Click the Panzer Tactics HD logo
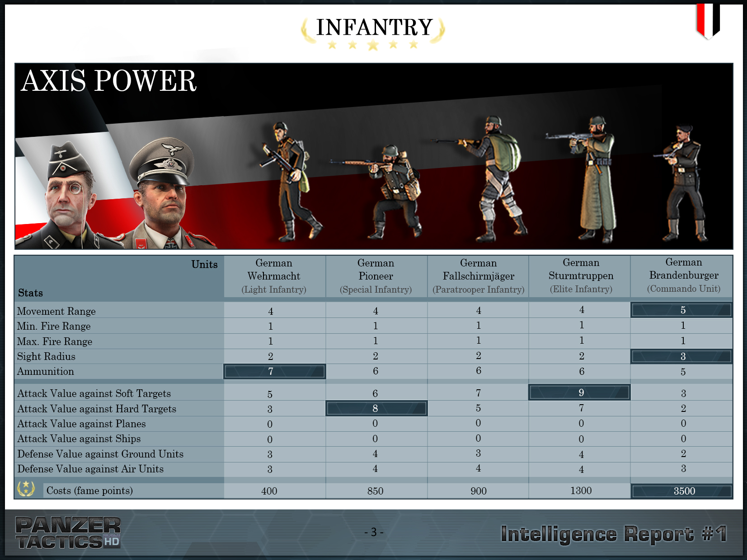747x560 pixels. pos(68,532)
